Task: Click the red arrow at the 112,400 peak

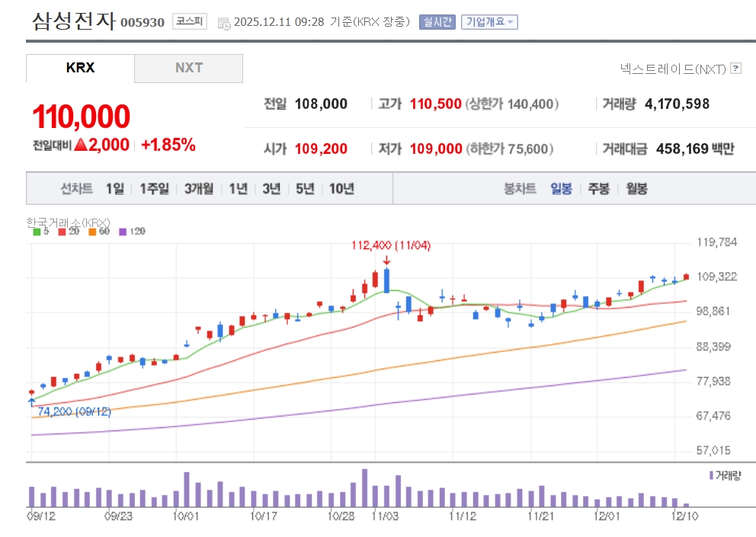Action: pos(386,260)
